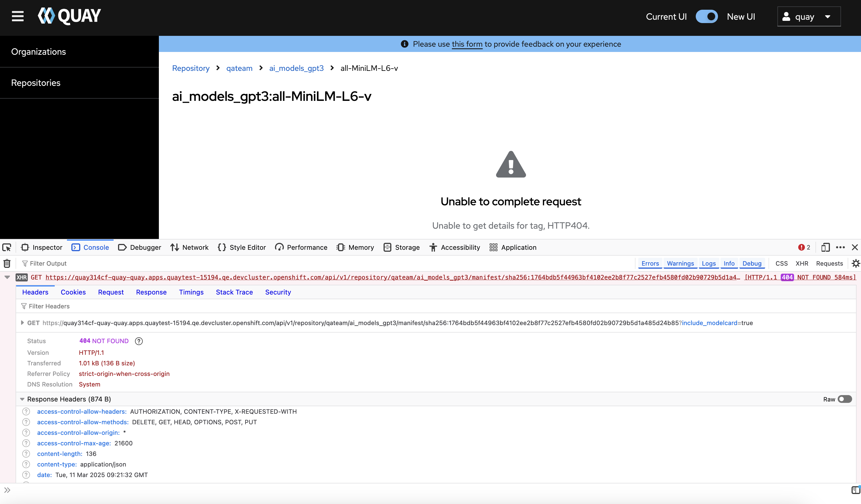Open the quay user dropdown
This screenshot has width=861, height=504.
[809, 17]
